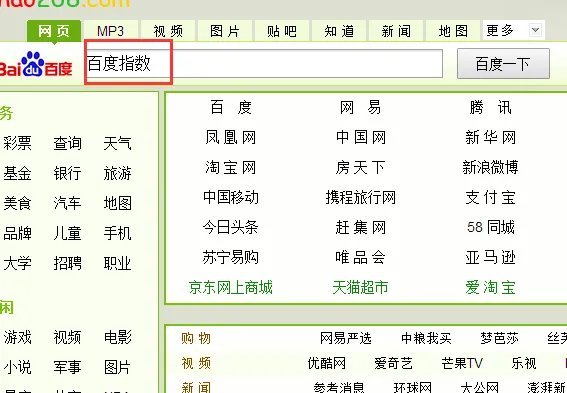The image size is (567, 393).
Task: Open 唯品会 link
Action: pyautogui.click(x=360, y=257)
